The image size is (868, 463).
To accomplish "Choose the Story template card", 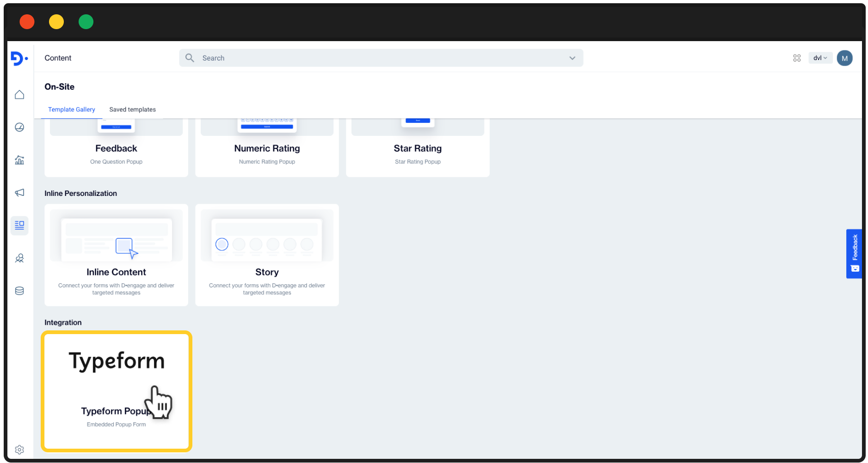I will pyautogui.click(x=267, y=255).
